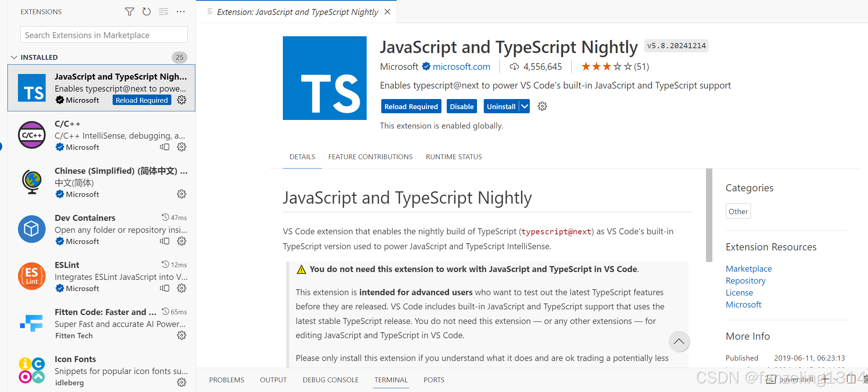Screen dimensions: 868x392
Task: Click the remote icon on ESLint row
Action: (x=165, y=288)
